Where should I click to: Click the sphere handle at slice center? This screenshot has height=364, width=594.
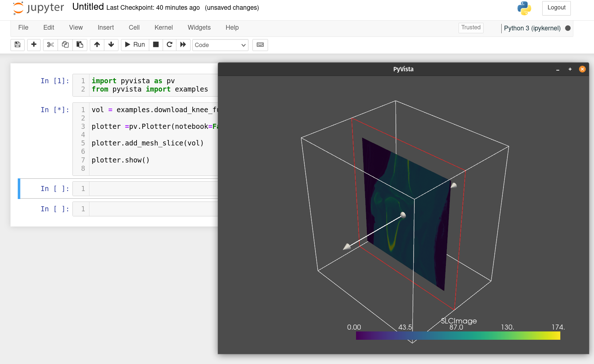(x=403, y=215)
